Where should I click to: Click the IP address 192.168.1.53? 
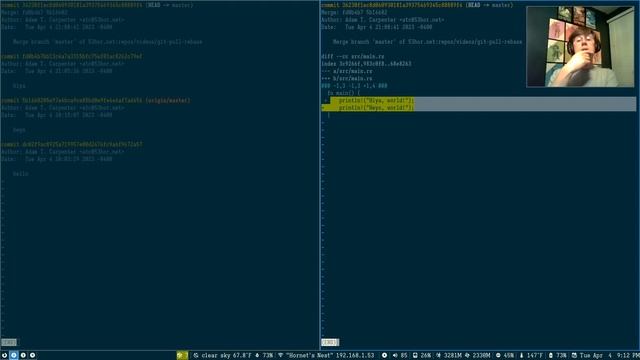click(355, 356)
